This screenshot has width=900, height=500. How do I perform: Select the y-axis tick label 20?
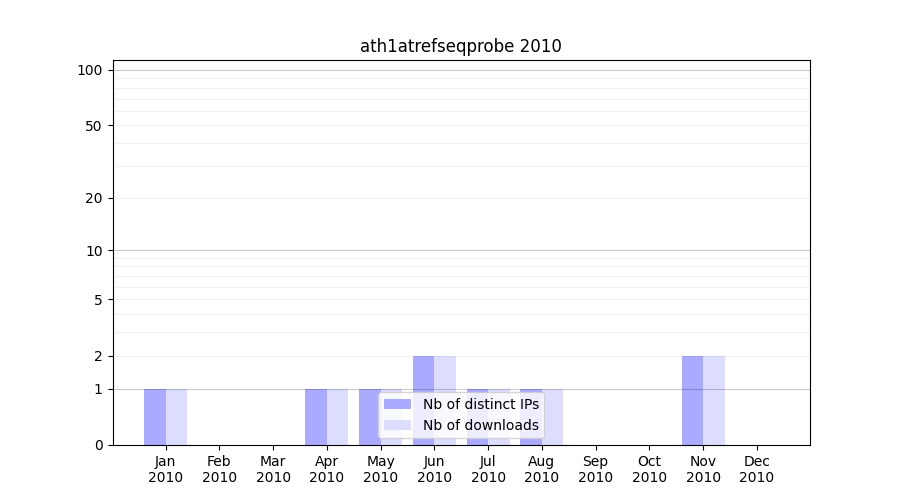tap(94, 198)
